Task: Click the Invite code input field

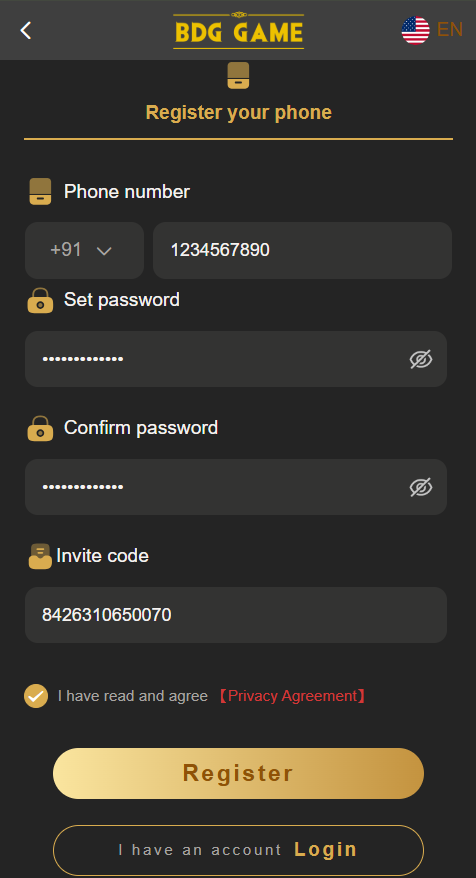Action: pyautogui.click(x=236, y=615)
